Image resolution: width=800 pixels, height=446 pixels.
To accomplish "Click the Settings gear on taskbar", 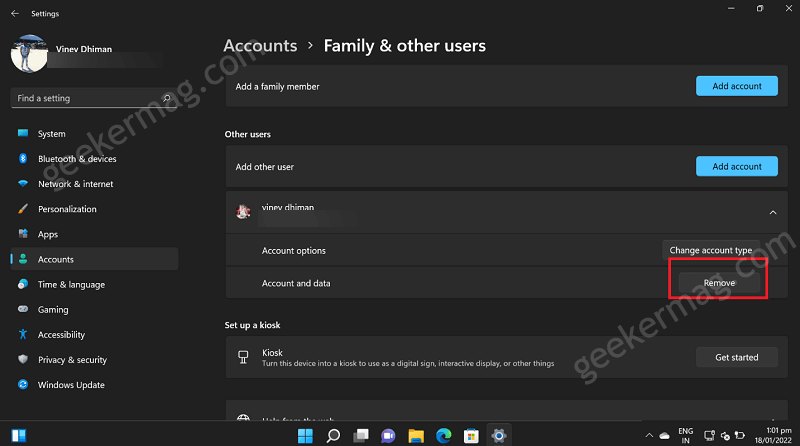I will coord(498,436).
